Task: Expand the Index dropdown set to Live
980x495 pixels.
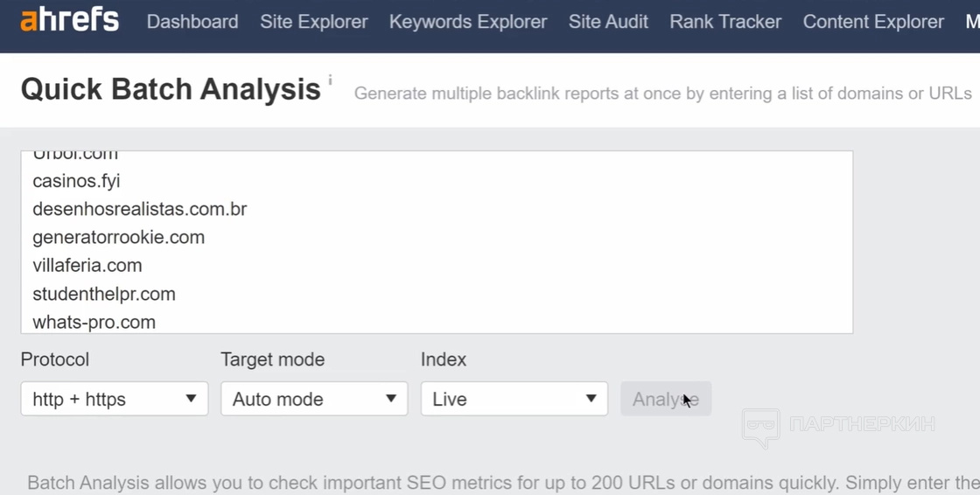Action: (514, 399)
